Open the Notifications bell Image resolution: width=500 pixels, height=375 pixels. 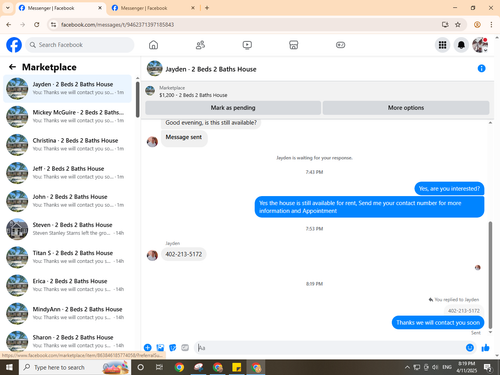tap(461, 45)
